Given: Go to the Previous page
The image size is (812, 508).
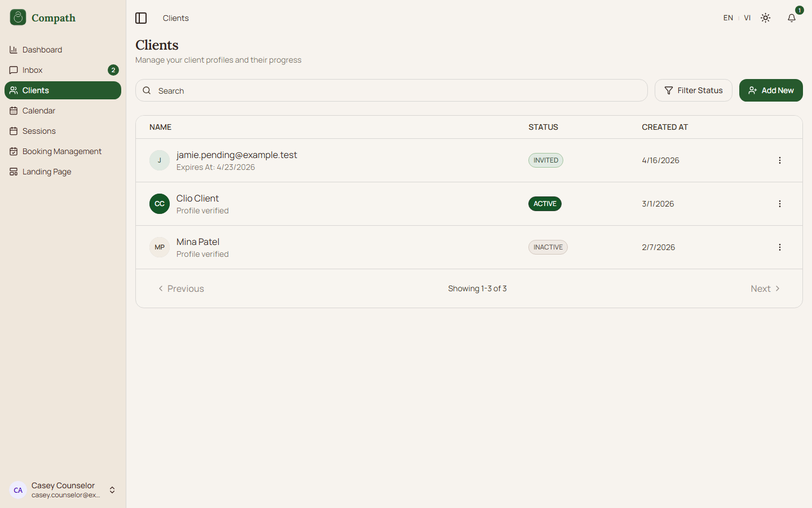Looking at the screenshot, I should (x=181, y=288).
